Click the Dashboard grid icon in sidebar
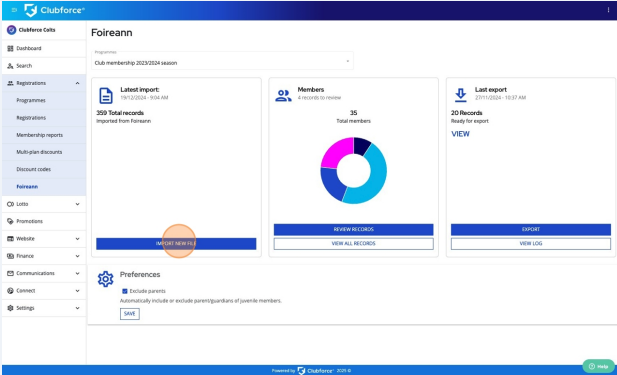 [10, 48]
